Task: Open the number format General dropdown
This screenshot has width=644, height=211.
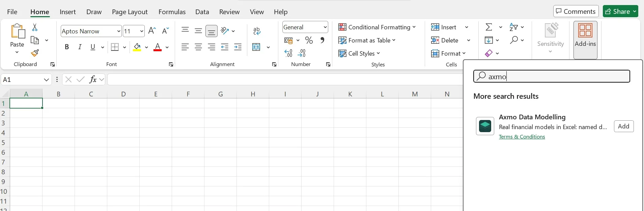Action: pyautogui.click(x=325, y=27)
